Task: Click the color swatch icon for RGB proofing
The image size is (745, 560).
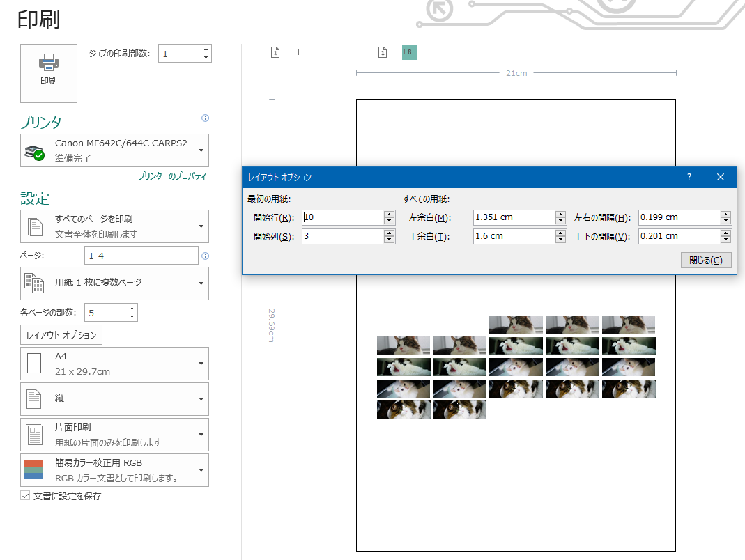Action: coord(33,469)
